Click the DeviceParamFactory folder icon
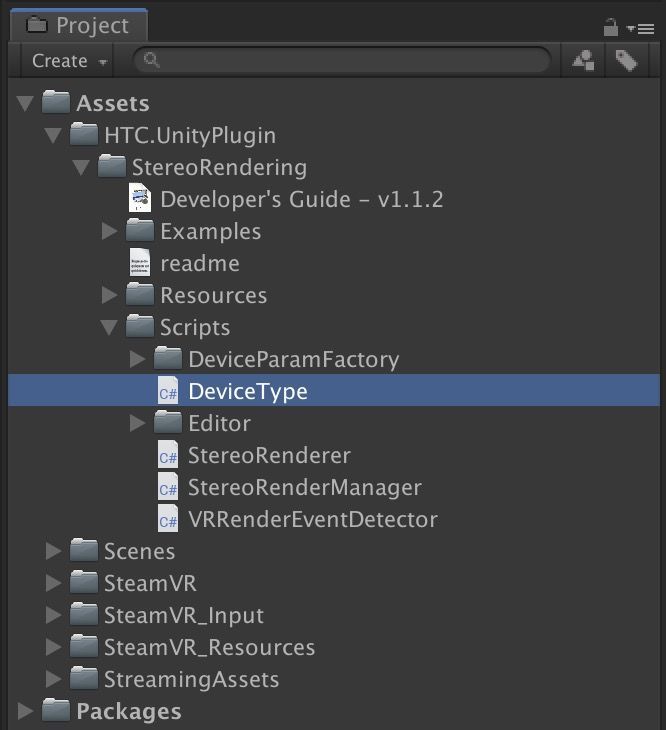The height and width of the screenshot is (730, 666). click(168, 358)
